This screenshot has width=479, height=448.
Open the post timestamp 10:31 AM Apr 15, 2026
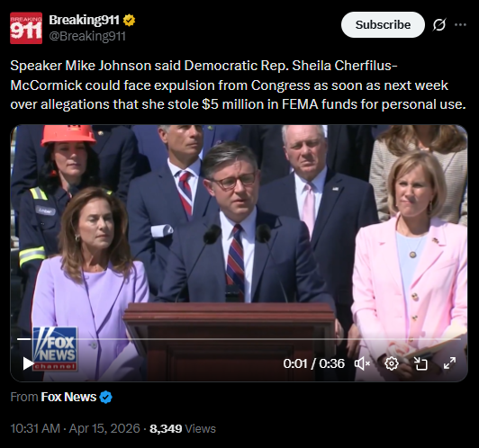coord(75,428)
